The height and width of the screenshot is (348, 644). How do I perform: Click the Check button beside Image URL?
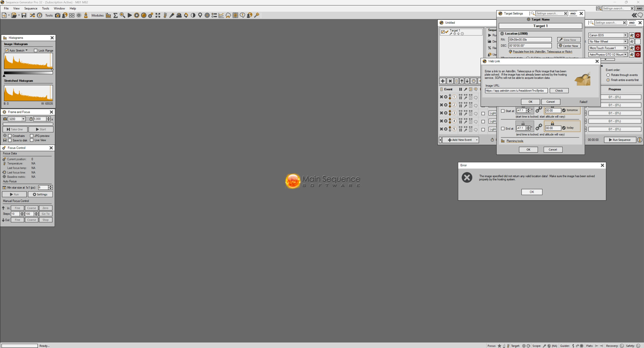click(x=559, y=91)
